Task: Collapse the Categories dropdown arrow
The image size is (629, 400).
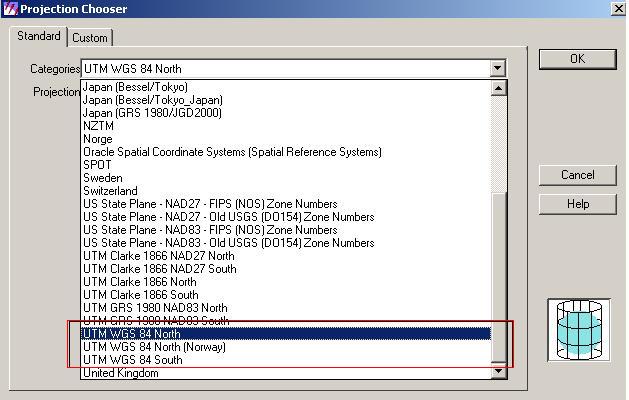Action: 497,69
